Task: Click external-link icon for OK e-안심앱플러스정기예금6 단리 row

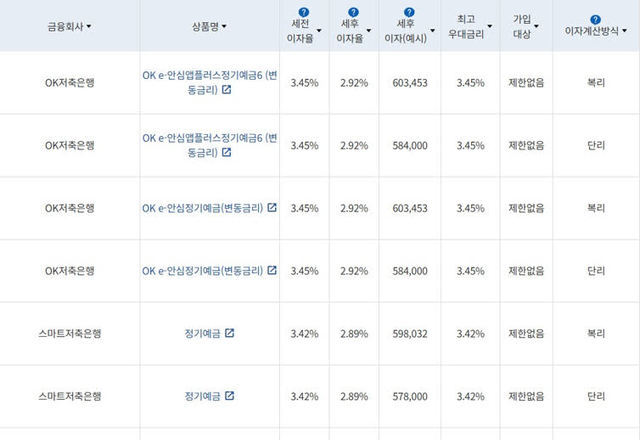Action: pyautogui.click(x=226, y=153)
